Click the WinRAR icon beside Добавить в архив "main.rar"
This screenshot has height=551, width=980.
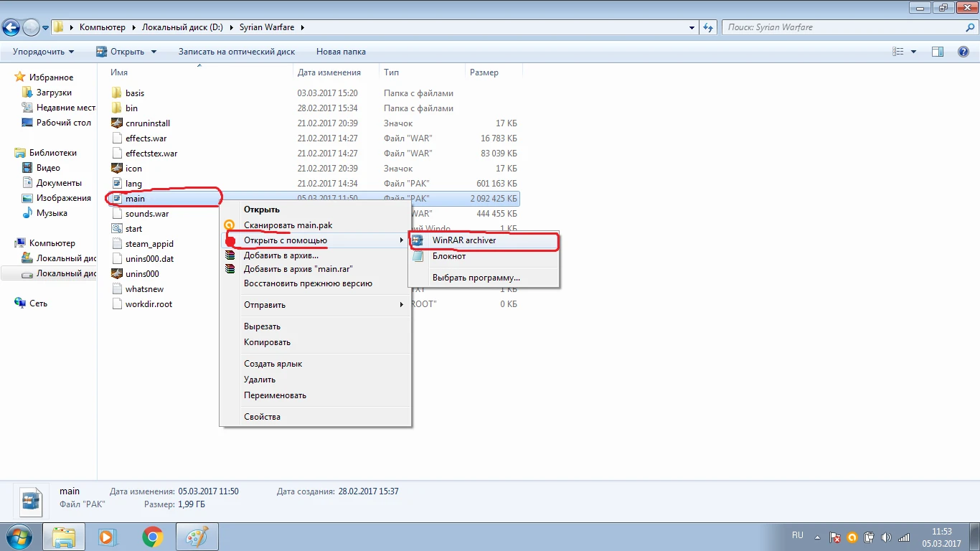pyautogui.click(x=230, y=269)
